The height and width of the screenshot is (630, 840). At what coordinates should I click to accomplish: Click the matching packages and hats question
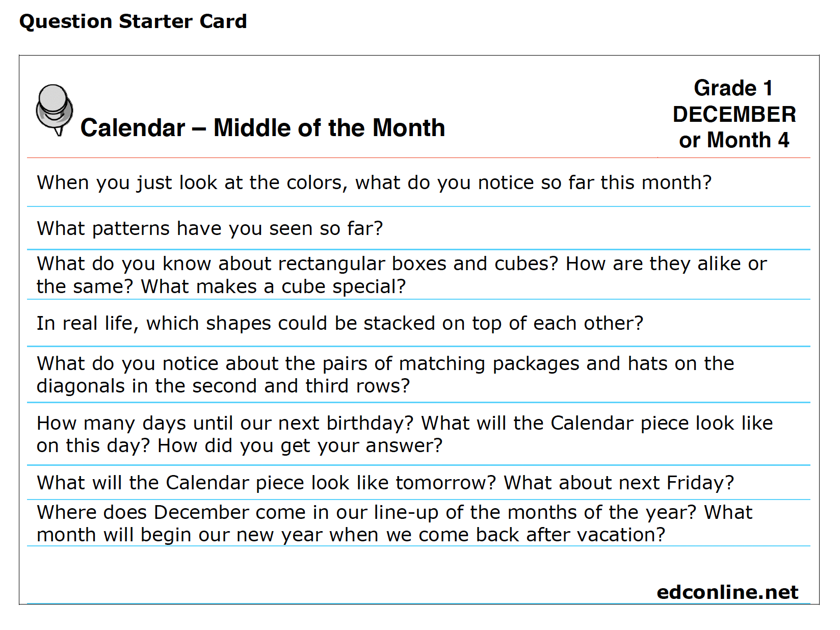[x=385, y=375]
